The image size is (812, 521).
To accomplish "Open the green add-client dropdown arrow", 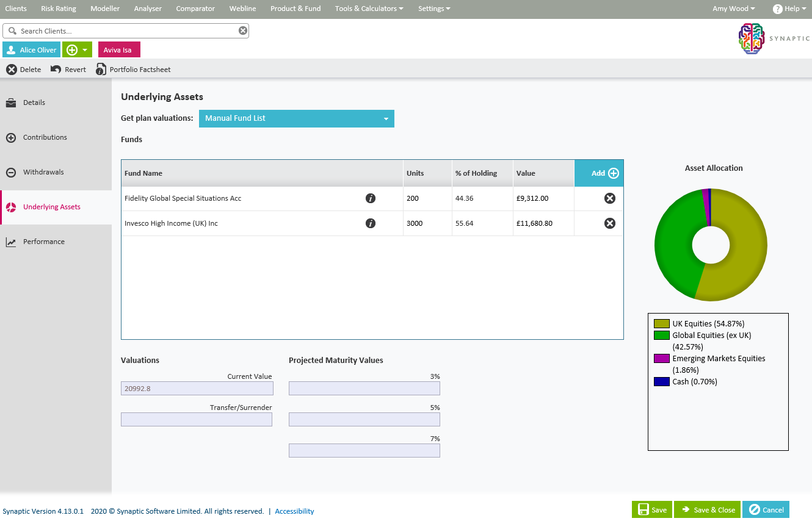I will pos(85,50).
